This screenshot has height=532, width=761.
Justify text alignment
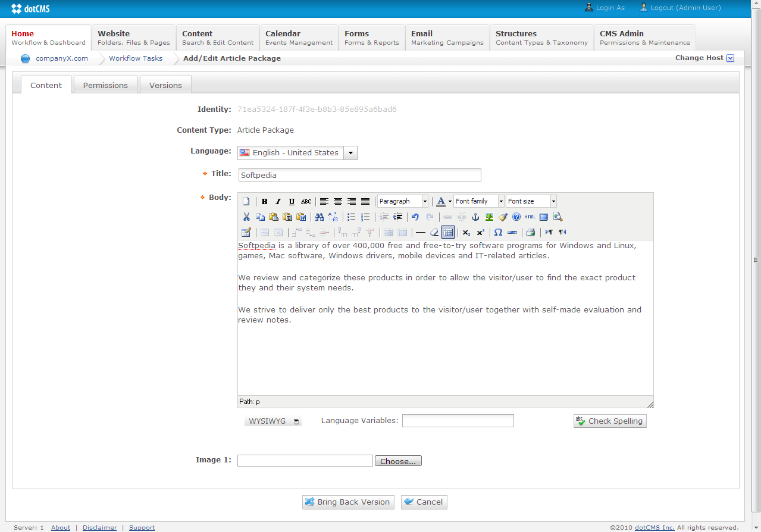click(365, 201)
